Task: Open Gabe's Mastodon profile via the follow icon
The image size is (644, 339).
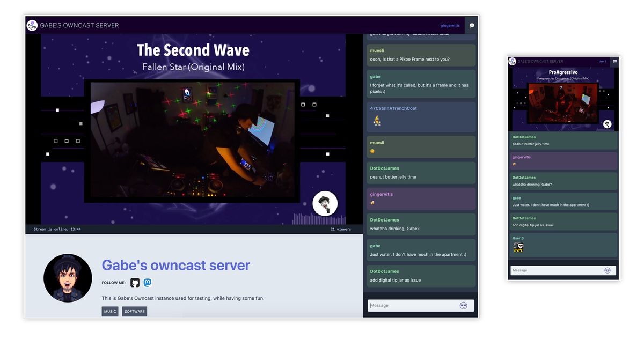Action: pos(147,282)
